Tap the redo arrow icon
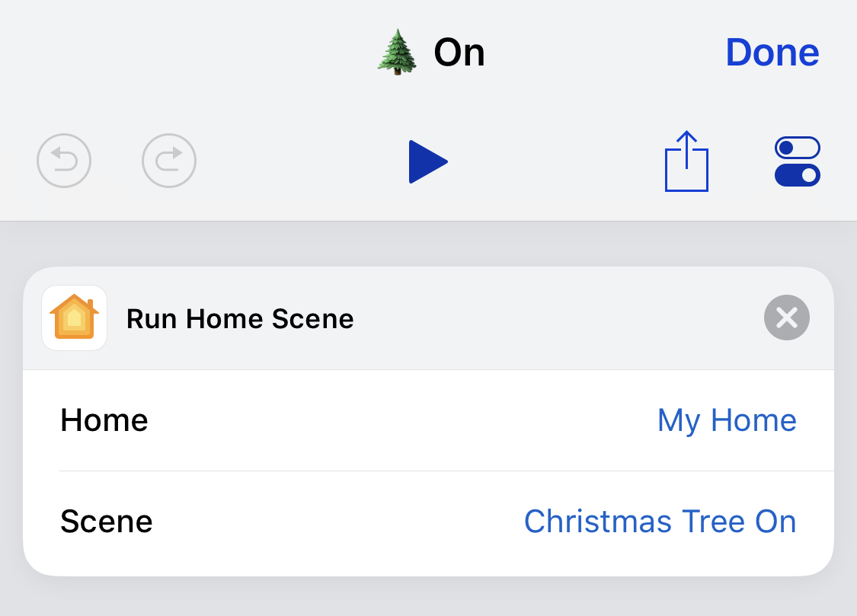The height and width of the screenshot is (616, 857). click(x=169, y=161)
